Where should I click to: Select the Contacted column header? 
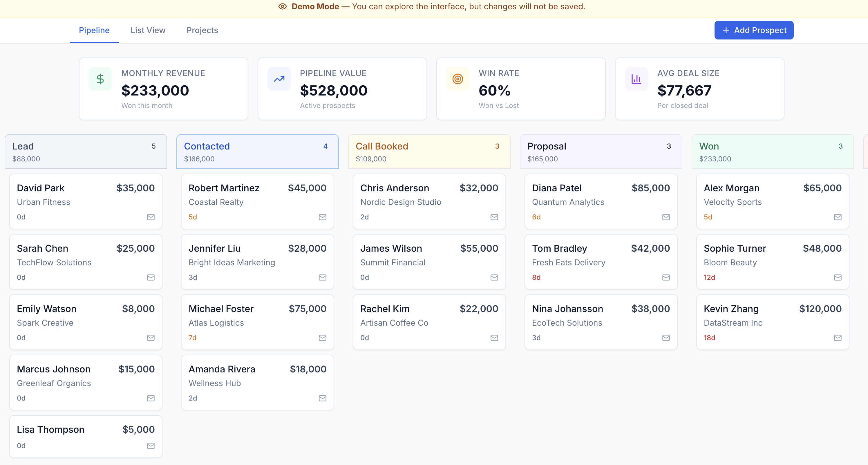207,146
